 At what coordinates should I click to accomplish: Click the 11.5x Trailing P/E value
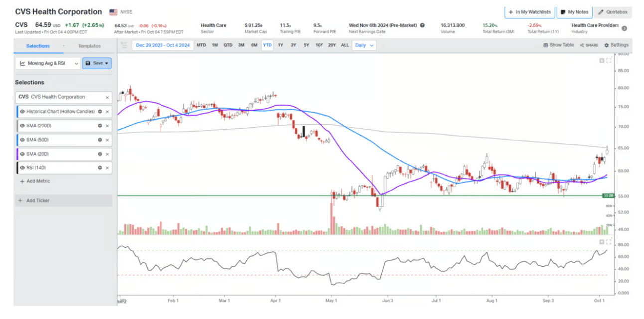pos(285,25)
